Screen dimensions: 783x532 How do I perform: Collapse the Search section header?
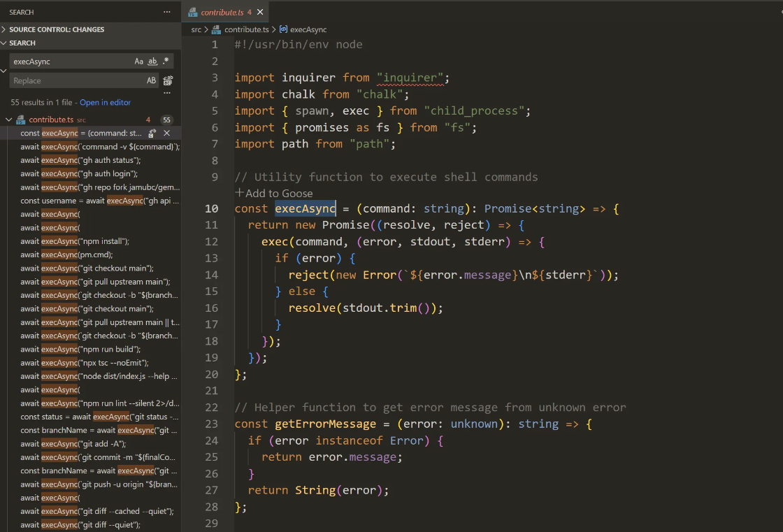click(x=22, y=43)
